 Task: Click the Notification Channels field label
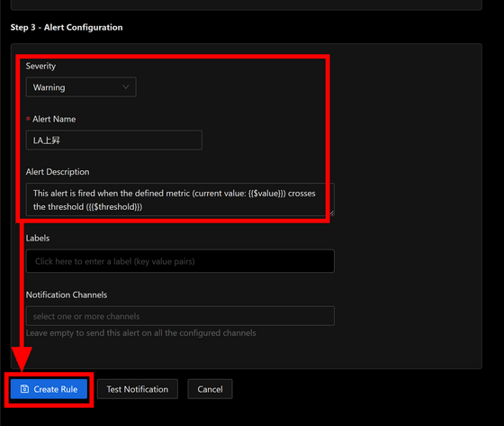(67, 295)
